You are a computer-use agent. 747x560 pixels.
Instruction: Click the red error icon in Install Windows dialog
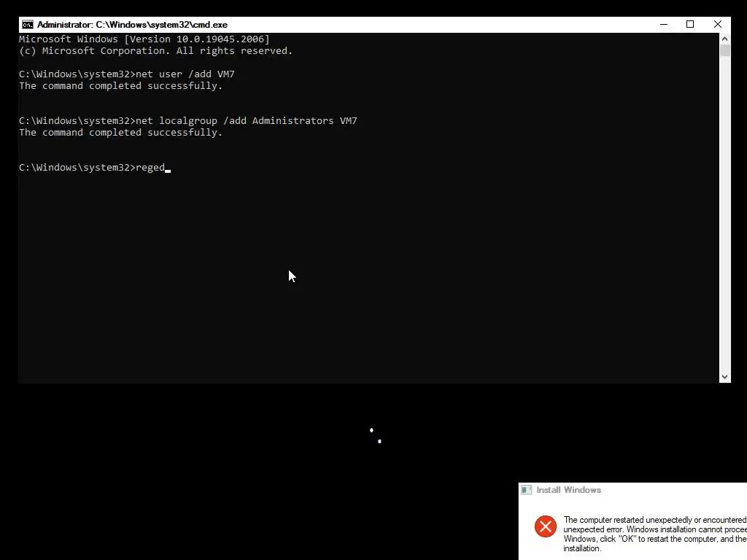pyautogui.click(x=546, y=526)
